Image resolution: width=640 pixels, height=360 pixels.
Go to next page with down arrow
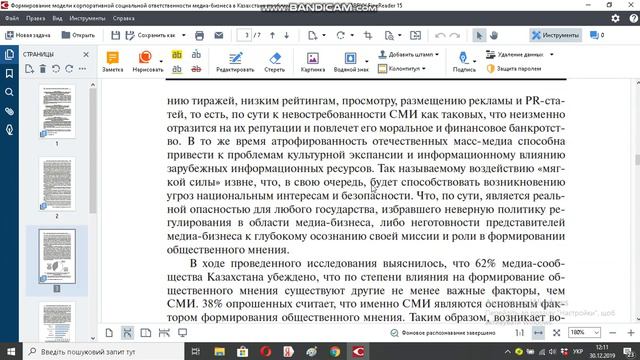[287, 36]
